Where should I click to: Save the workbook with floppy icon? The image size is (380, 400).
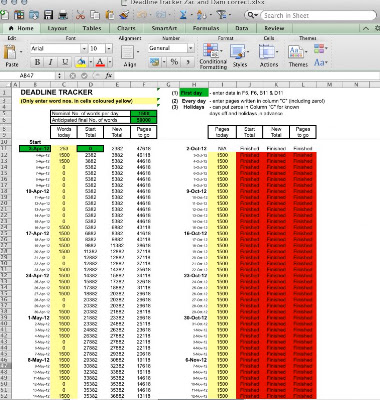[49, 15]
